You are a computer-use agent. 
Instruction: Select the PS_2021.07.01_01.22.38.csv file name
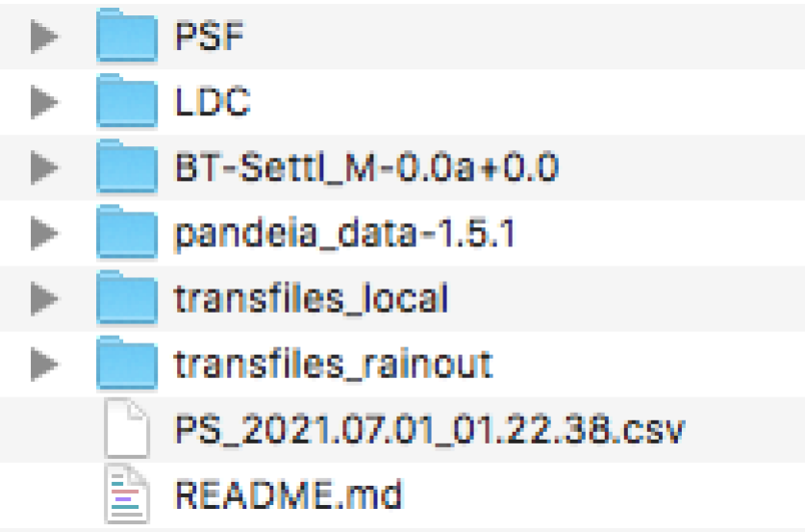[x=429, y=428]
